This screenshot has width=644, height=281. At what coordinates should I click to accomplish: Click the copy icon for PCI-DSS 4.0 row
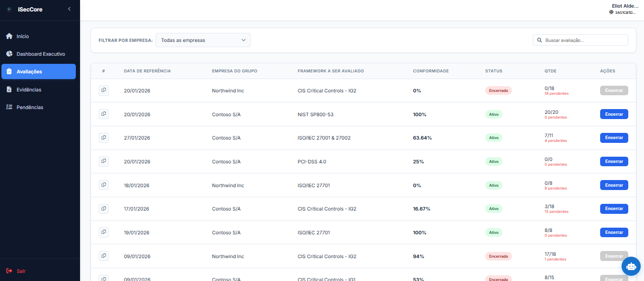click(x=103, y=161)
